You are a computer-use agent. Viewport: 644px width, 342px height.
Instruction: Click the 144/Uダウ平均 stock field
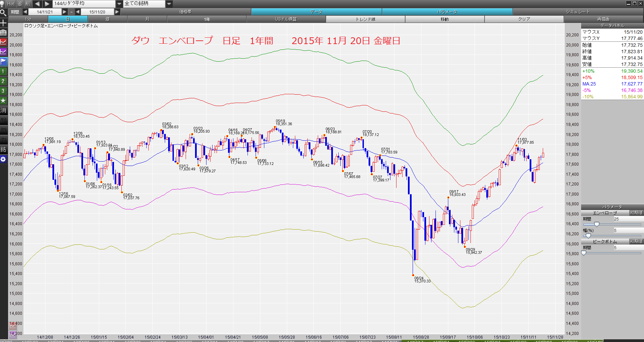click(84, 4)
